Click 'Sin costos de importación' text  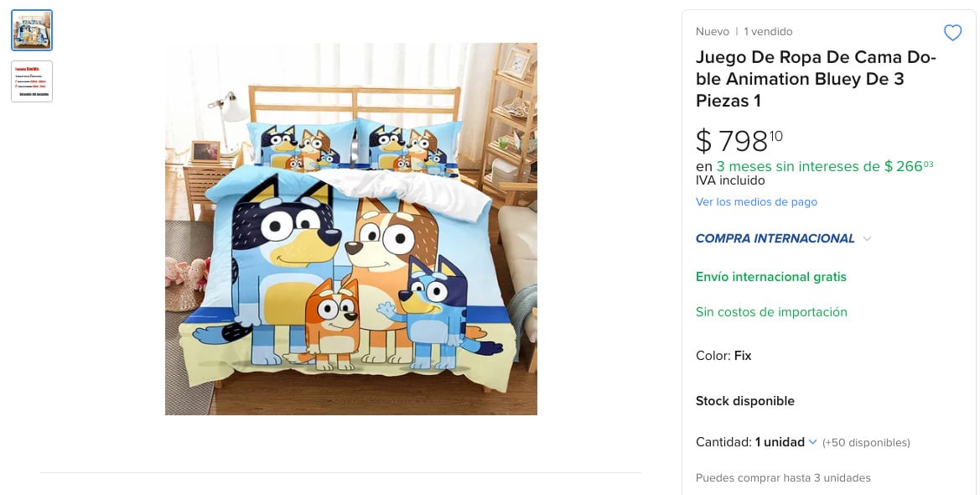pyautogui.click(x=771, y=312)
